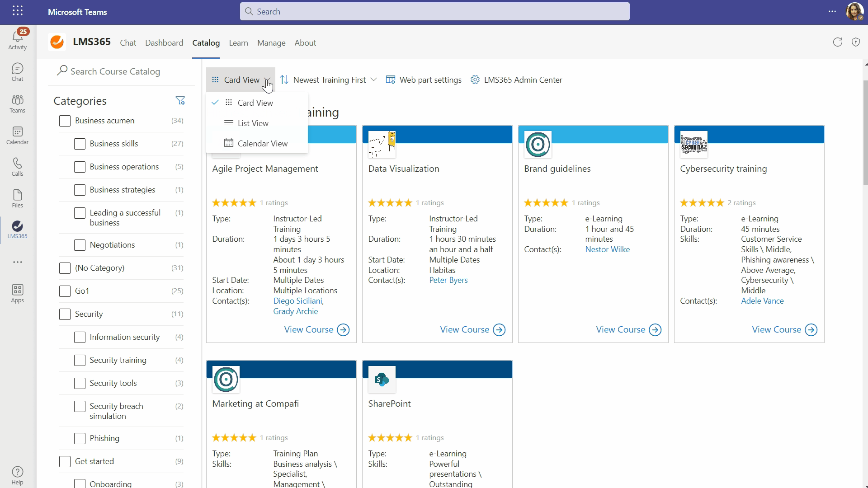Check the Business acumen category

click(x=65, y=121)
